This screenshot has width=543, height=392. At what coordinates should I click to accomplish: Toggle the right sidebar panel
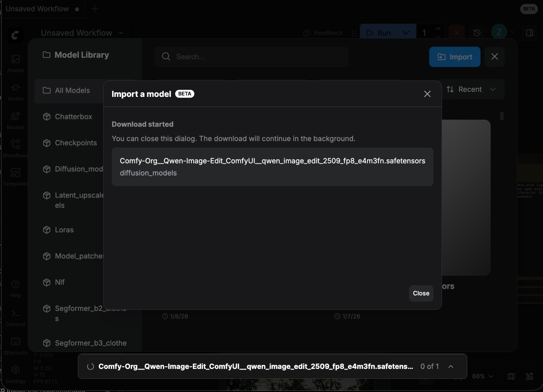point(530,33)
